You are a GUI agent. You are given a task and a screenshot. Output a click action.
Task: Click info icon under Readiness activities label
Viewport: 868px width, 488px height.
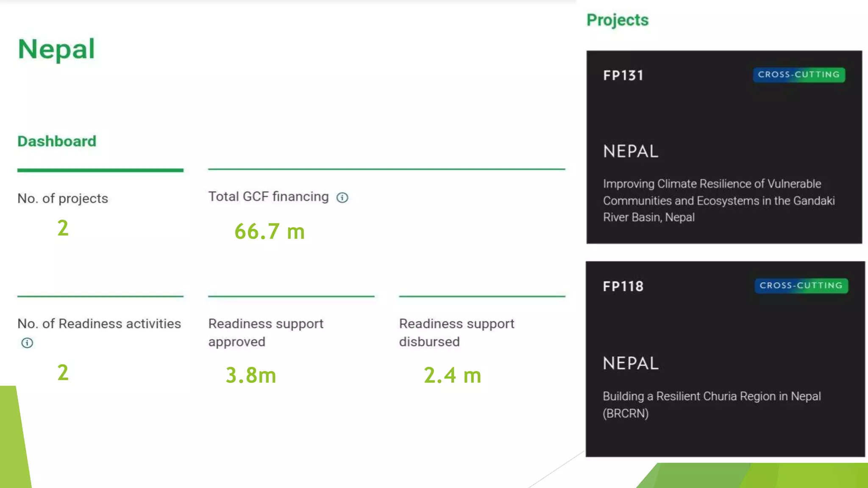[x=27, y=343]
